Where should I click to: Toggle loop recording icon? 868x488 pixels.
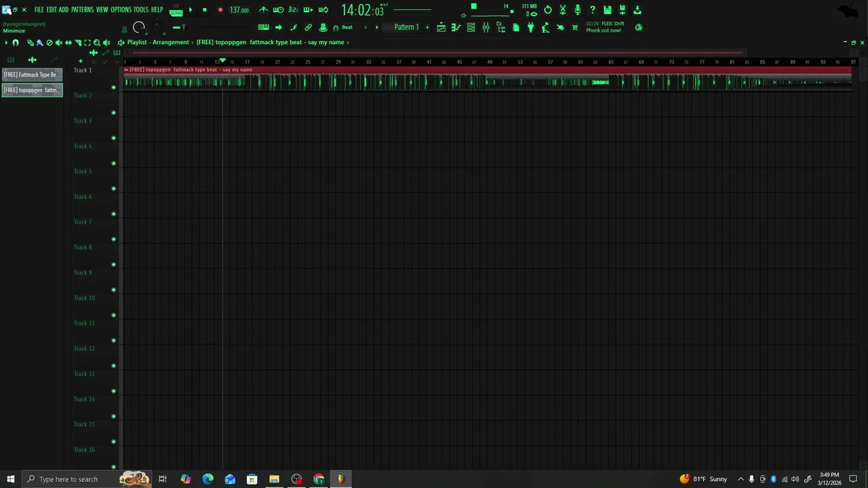pyautogui.click(x=323, y=10)
